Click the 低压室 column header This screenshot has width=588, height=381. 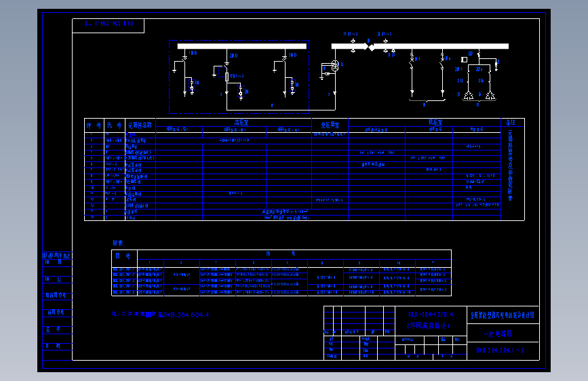coord(435,122)
